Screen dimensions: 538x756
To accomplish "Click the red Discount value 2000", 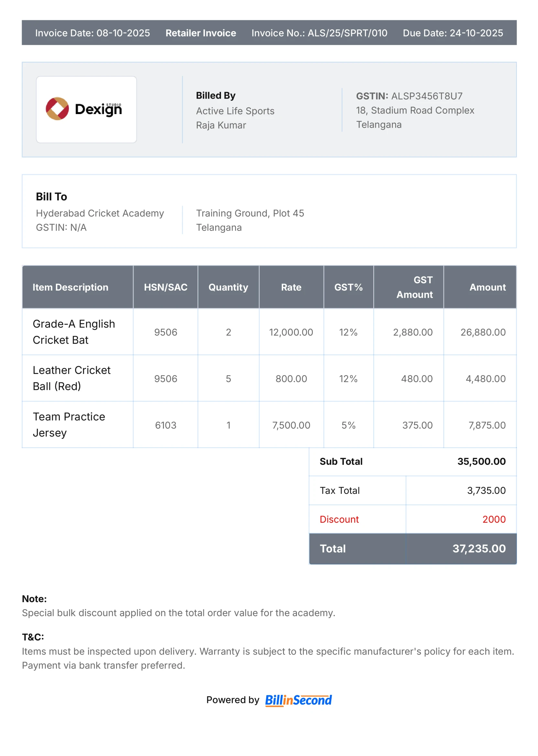I will 494,519.
